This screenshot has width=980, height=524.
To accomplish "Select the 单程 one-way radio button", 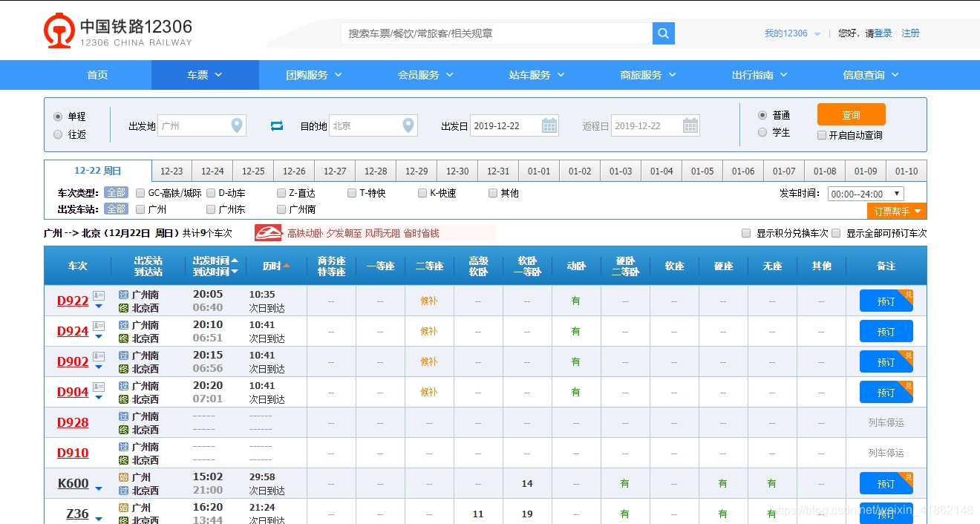I will pyautogui.click(x=58, y=117).
